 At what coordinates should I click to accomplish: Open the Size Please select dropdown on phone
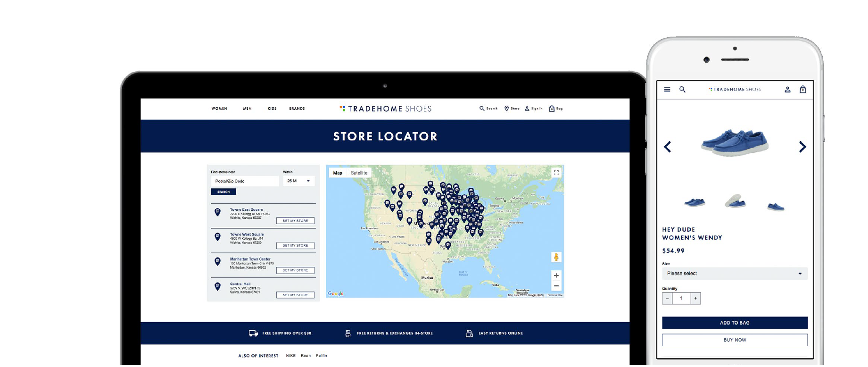pos(735,274)
